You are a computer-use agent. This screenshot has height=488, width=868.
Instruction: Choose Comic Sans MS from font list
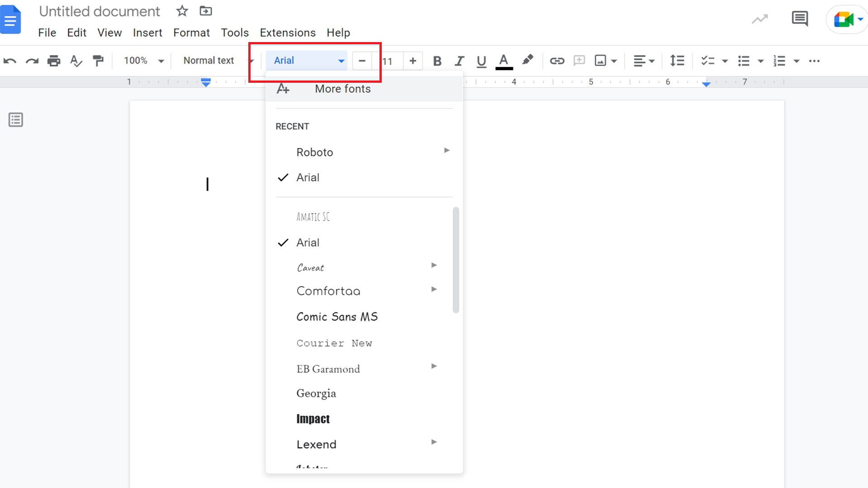[x=337, y=317]
